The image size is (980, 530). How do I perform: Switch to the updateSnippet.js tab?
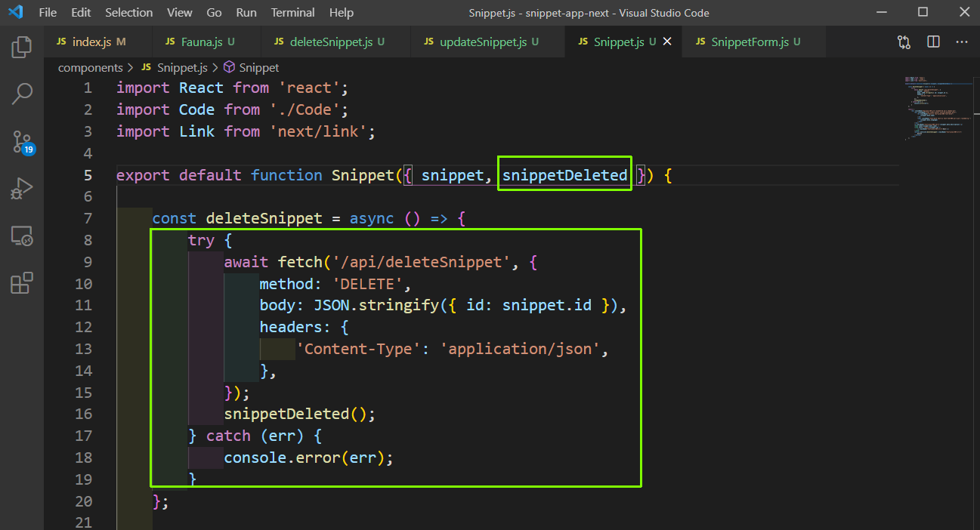click(488, 42)
